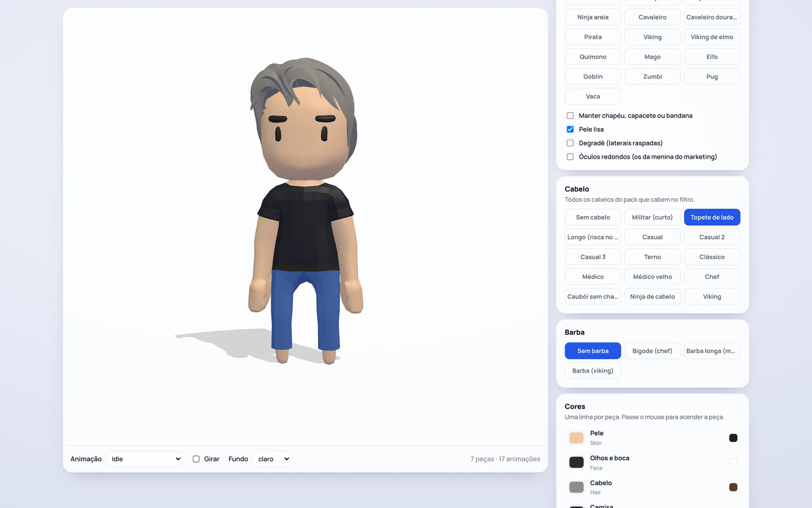
Task: Choose Sem cabelo hair option
Action: tap(593, 217)
